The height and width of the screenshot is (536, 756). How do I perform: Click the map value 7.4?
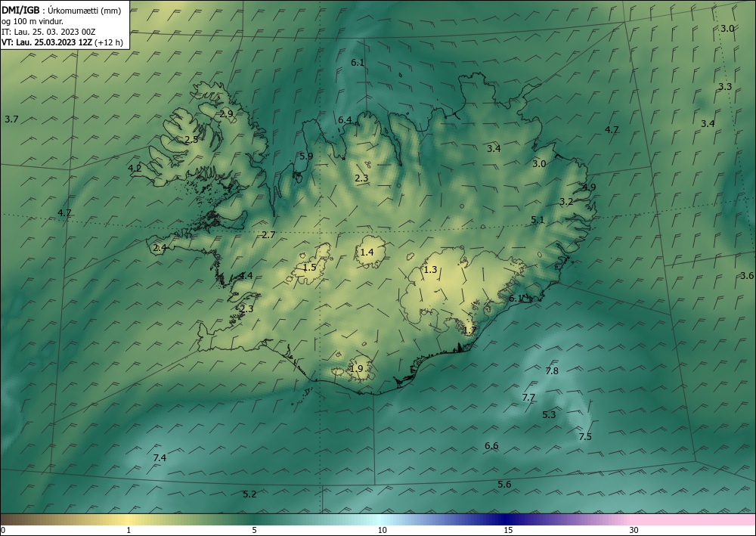pos(160,457)
